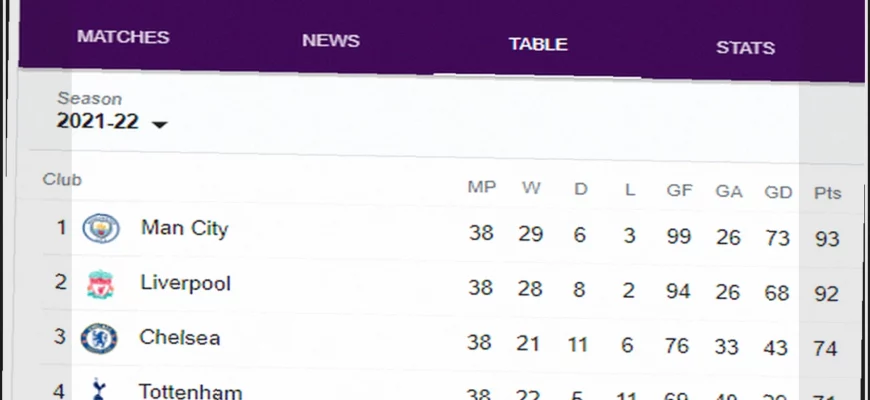Click the Tottenham club crest
The height and width of the screenshot is (400, 870).
pos(99,390)
